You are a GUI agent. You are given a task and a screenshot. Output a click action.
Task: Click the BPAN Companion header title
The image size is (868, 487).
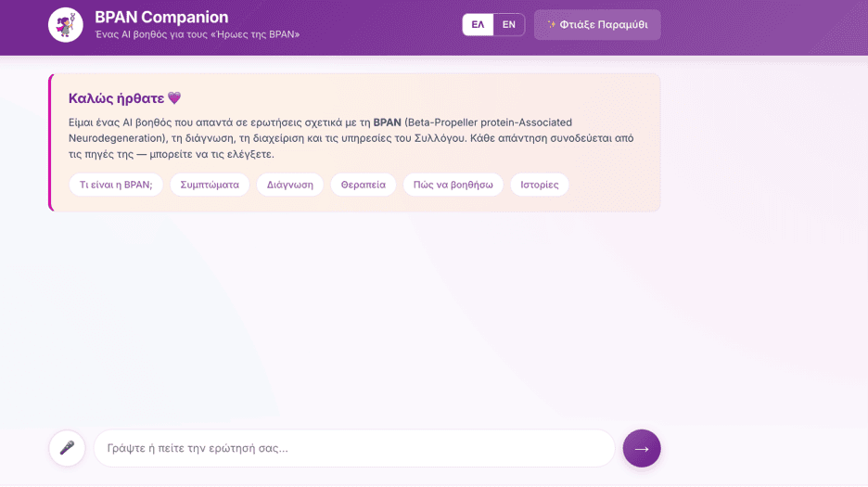[x=161, y=18]
